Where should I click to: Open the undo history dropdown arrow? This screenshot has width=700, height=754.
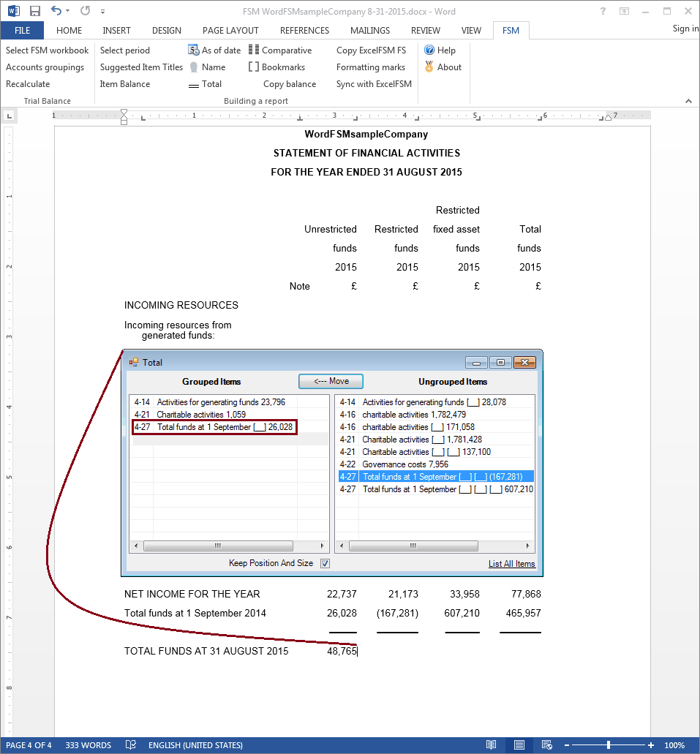(68, 10)
